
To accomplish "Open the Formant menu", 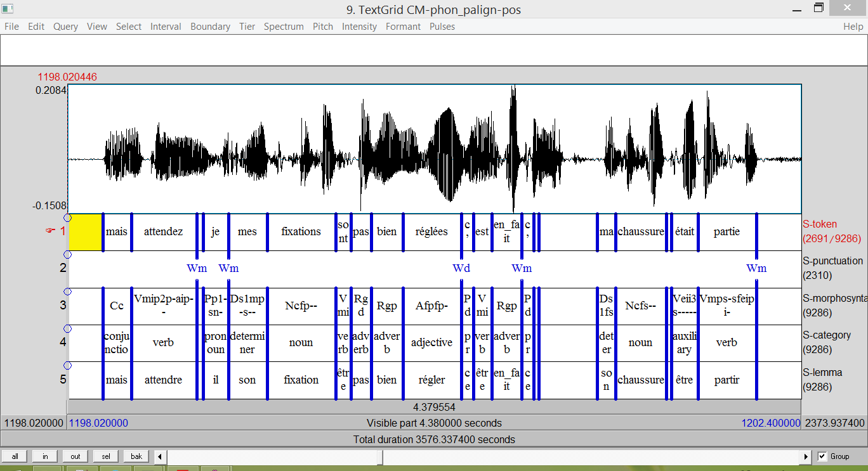I will 403,27.
